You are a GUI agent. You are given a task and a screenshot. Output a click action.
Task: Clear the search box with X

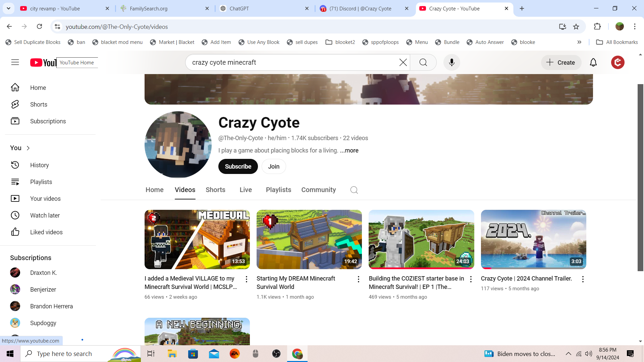[403, 62]
